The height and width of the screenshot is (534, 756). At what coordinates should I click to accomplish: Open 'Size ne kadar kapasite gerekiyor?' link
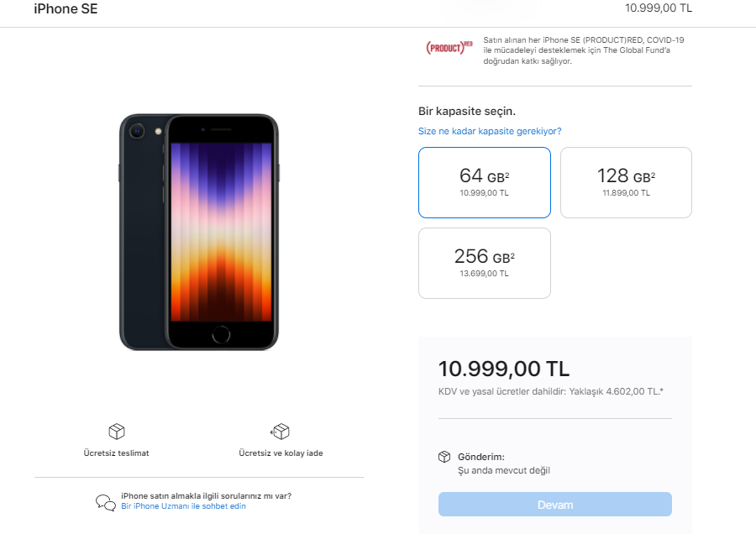click(490, 131)
